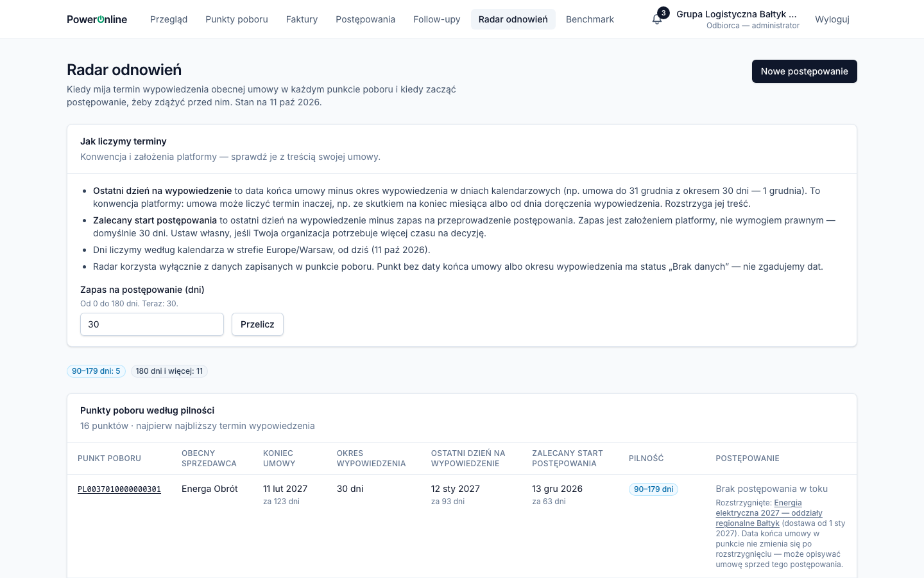Open the Benchmark tab

coord(590,19)
